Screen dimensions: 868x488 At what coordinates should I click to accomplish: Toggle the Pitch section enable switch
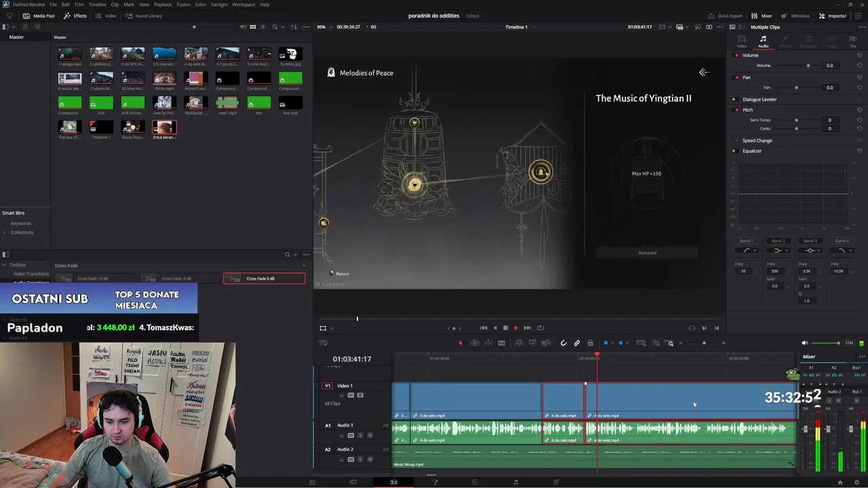(x=736, y=110)
